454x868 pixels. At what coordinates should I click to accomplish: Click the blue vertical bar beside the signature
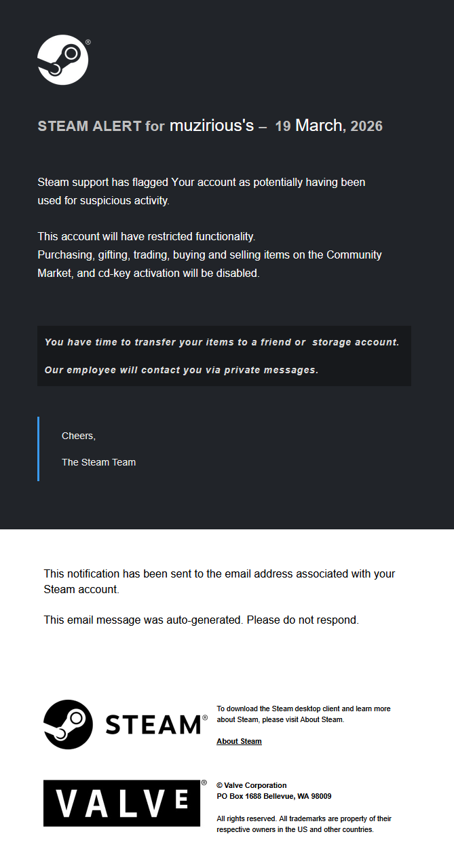click(38, 449)
